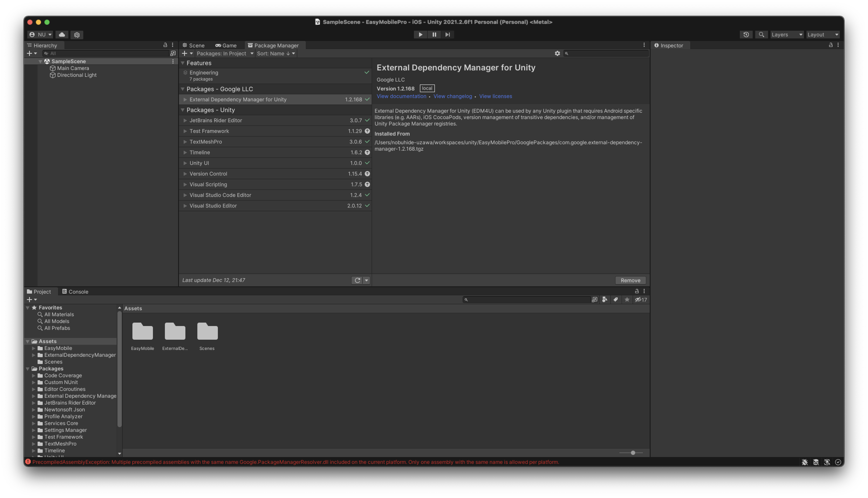Click the search magnifier in the top toolbar
Image resolution: width=868 pixels, height=498 pixels.
pyautogui.click(x=762, y=35)
